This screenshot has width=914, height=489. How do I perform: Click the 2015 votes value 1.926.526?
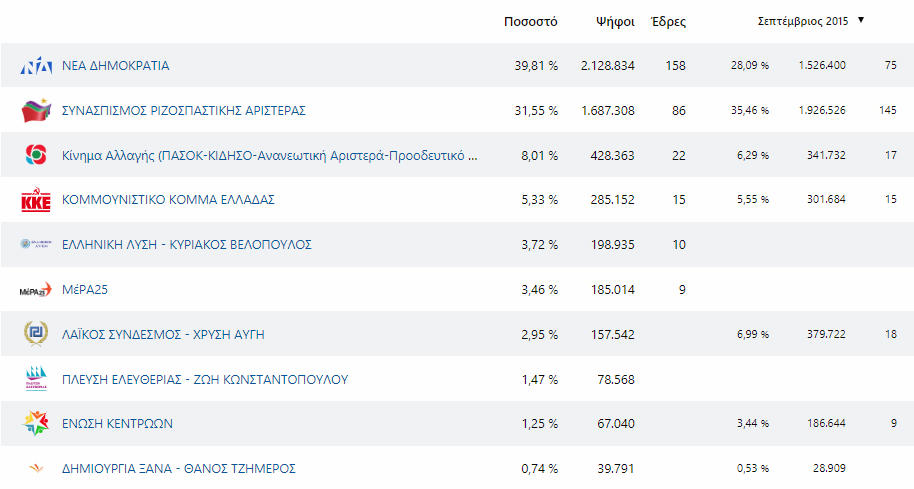(822, 110)
